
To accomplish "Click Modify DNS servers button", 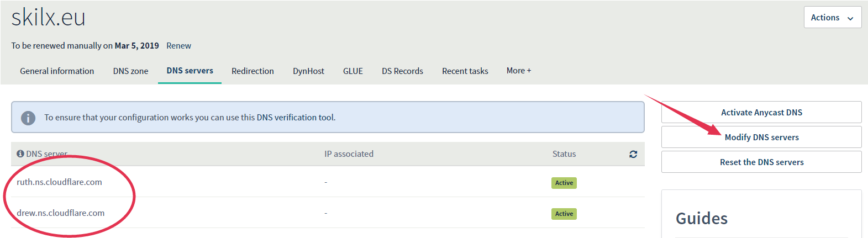I will [x=761, y=137].
